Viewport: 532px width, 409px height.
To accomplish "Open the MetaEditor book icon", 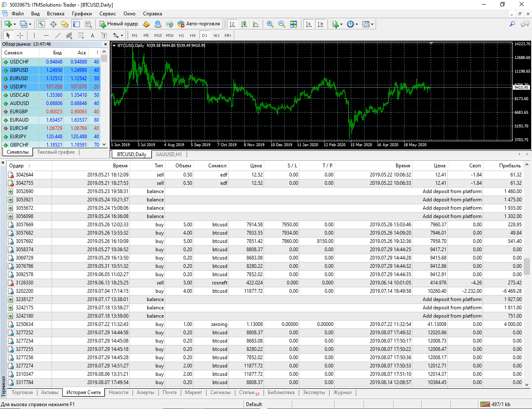I will [146, 24].
